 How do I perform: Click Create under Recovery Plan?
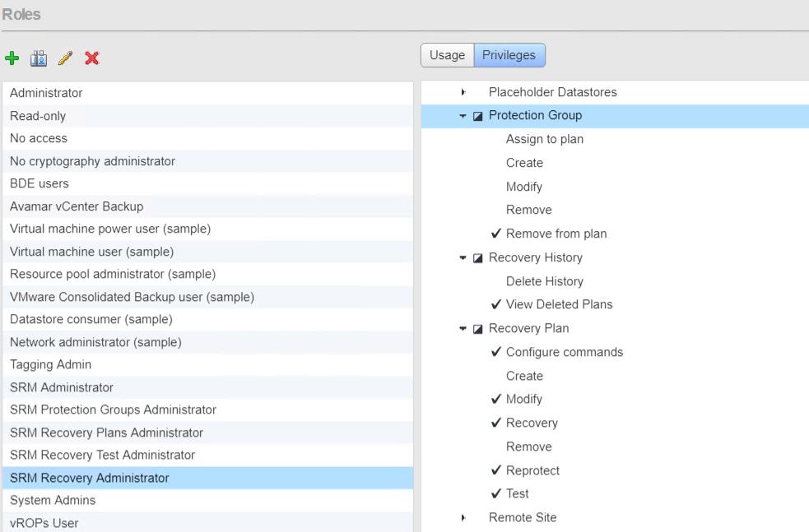[524, 376]
